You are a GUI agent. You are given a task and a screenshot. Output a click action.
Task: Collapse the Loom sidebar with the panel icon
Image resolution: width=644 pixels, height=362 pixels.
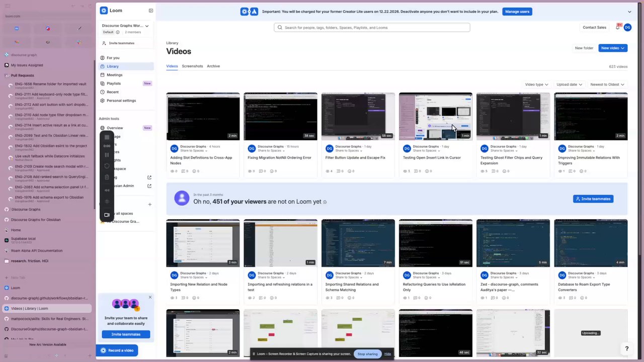150,11
